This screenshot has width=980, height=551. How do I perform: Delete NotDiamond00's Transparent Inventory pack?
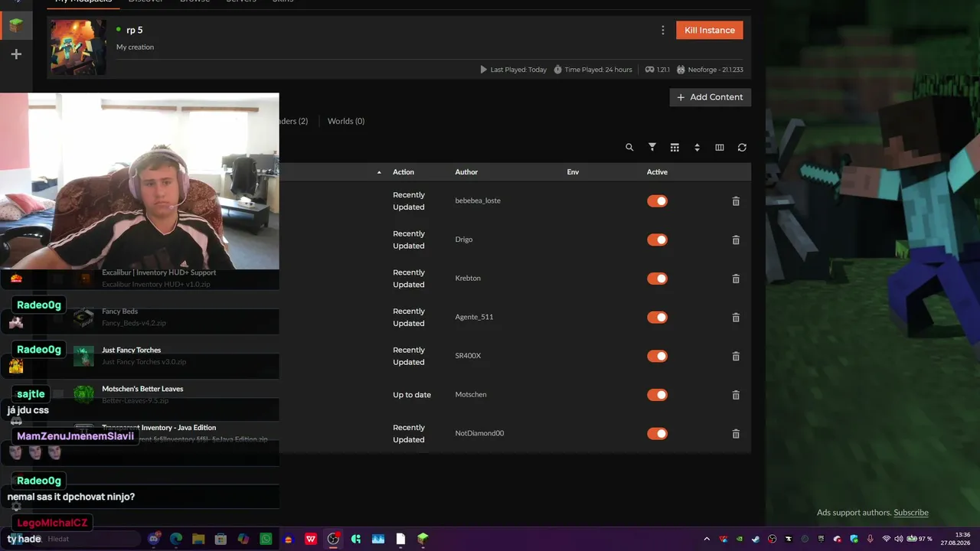736,434
